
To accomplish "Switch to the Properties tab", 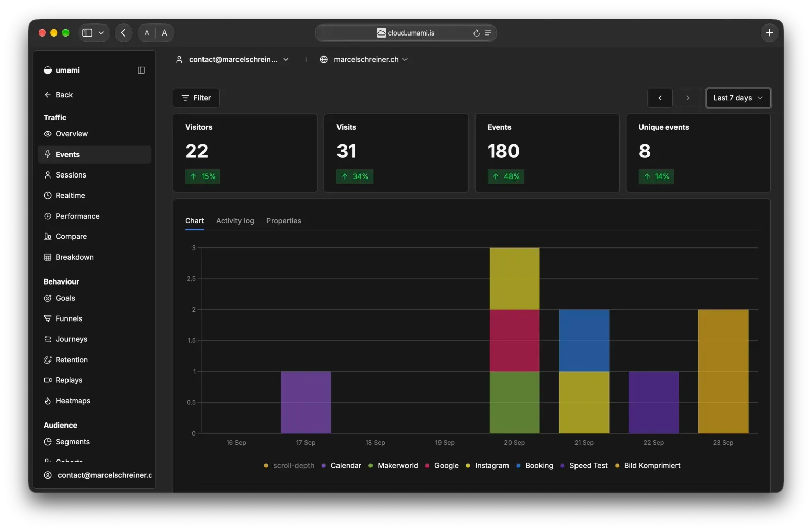I will click(284, 221).
